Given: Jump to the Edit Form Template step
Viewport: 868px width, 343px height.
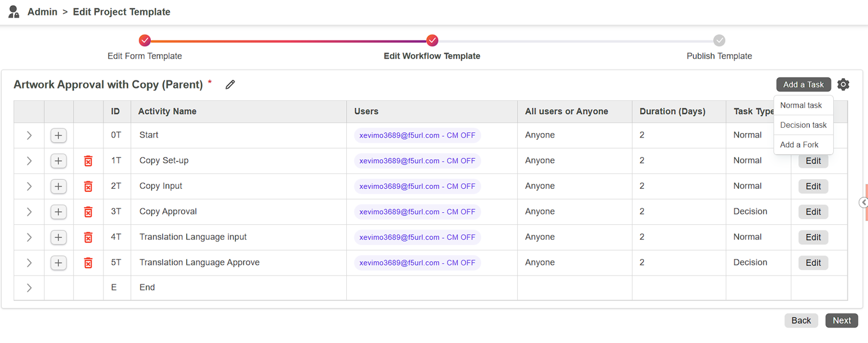Looking at the screenshot, I should coord(145,41).
